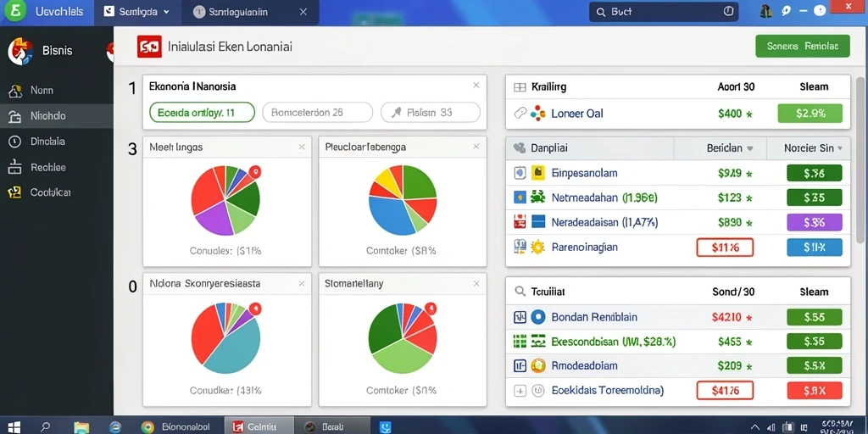Select the Bomceterdon 28 pill option

click(x=317, y=113)
